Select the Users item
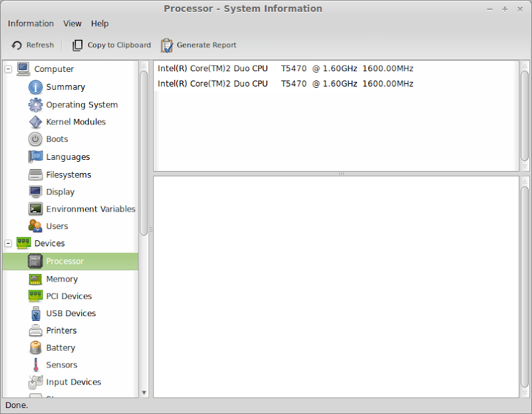532x414 pixels. click(x=57, y=226)
